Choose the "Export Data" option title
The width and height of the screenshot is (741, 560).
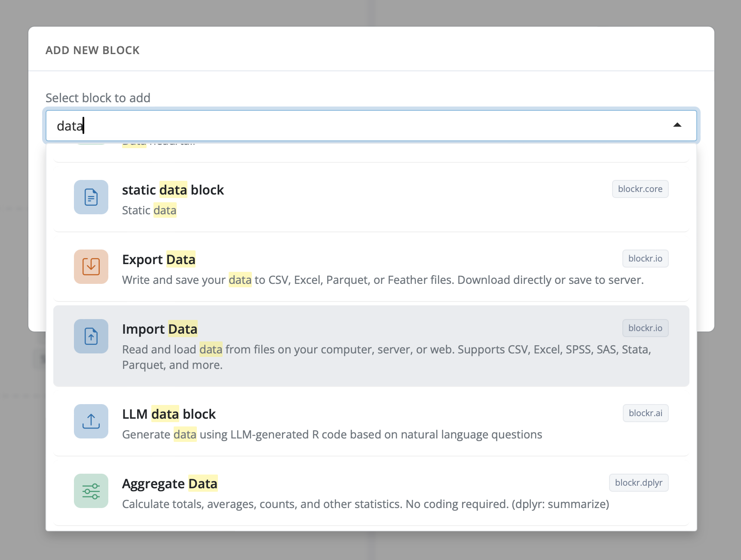(x=159, y=259)
